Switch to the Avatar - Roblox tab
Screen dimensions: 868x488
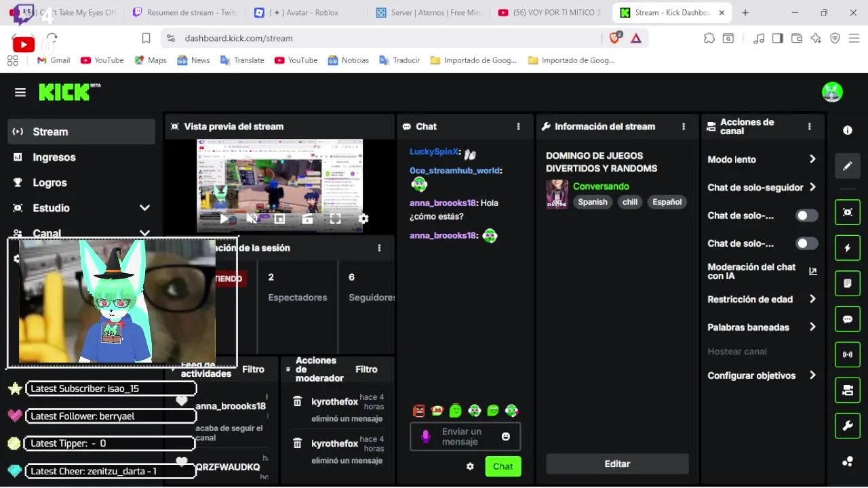(305, 12)
